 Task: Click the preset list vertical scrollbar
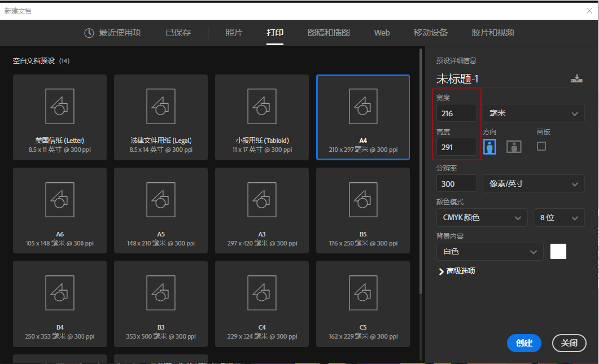coord(421,172)
